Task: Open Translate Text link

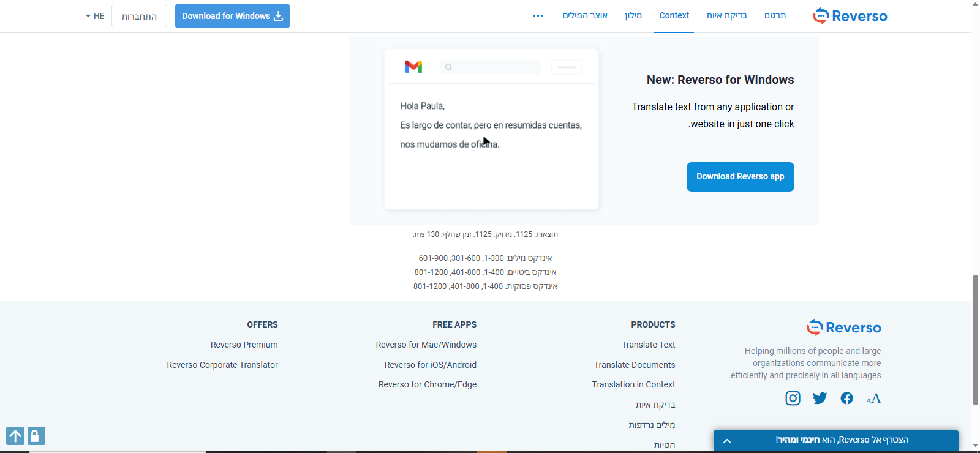Action: [648, 345]
